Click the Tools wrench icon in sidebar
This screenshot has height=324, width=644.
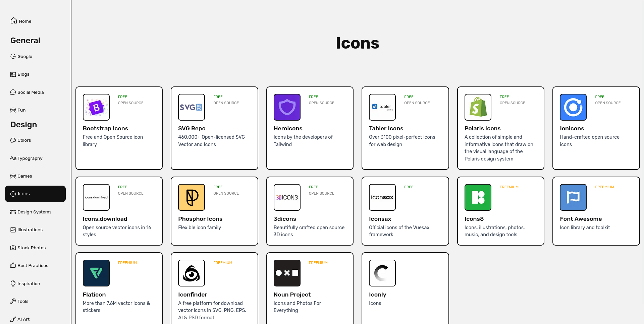(x=13, y=301)
